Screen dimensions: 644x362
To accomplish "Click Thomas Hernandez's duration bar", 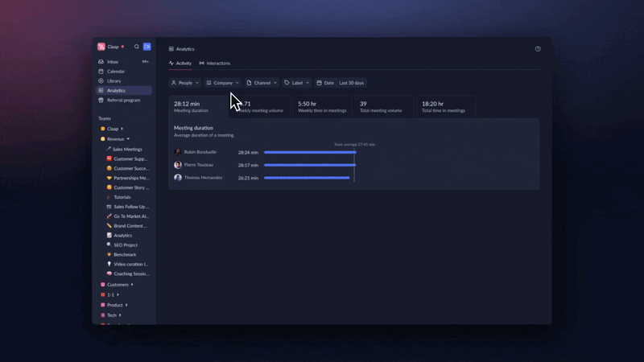I will pyautogui.click(x=307, y=178).
